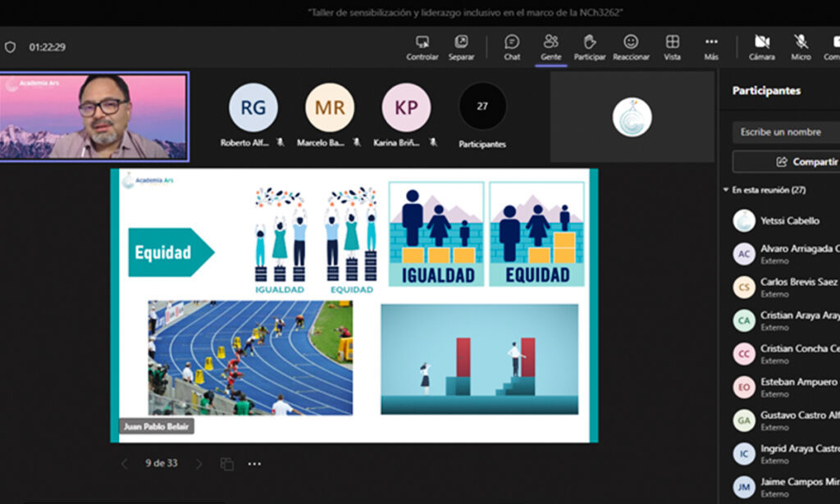Click the shield security icon near the timer

pyautogui.click(x=10, y=48)
